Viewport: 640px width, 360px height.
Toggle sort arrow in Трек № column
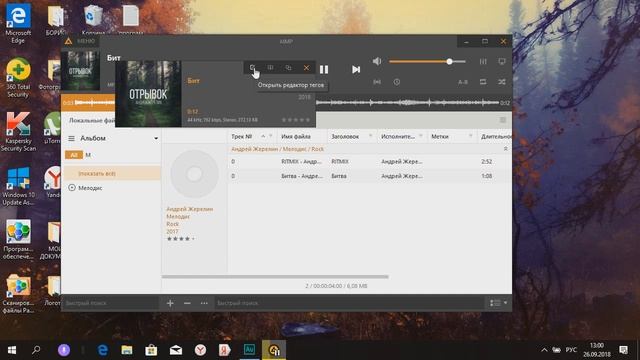click(263, 136)
